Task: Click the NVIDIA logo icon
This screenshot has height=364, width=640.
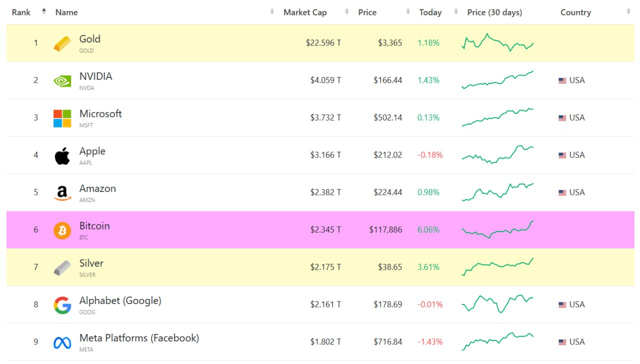Action: [x=62, y=80]
